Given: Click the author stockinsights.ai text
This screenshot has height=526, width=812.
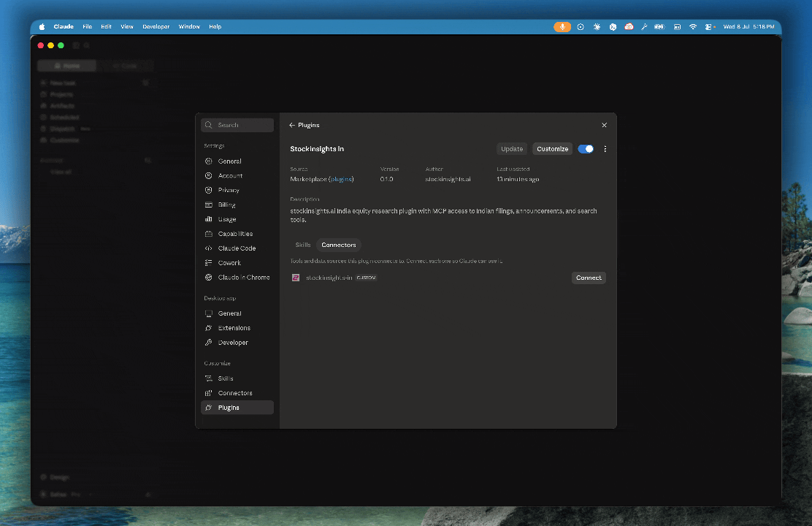Looking at the screenshot, I should (448, 179).
